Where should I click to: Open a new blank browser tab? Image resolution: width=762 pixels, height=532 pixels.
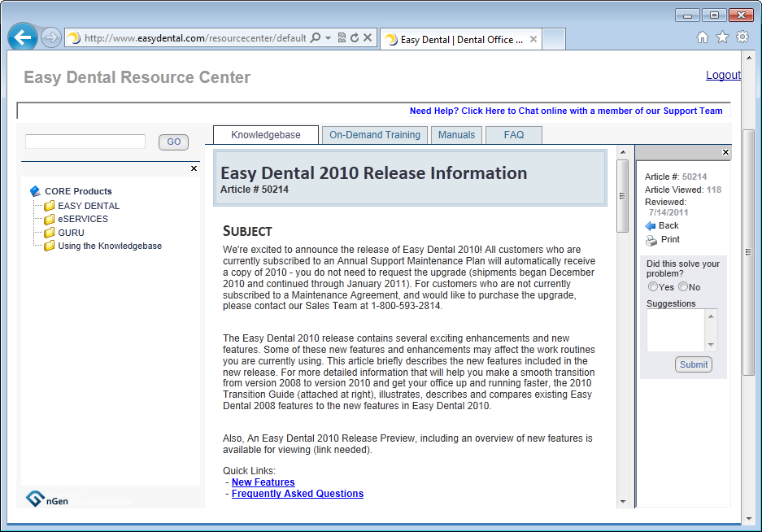point(554,39)
